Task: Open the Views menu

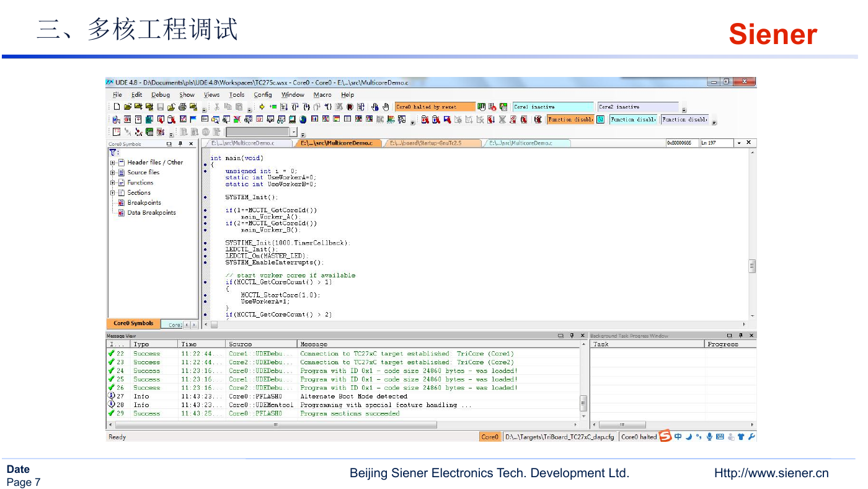Action: pos(212,95)
